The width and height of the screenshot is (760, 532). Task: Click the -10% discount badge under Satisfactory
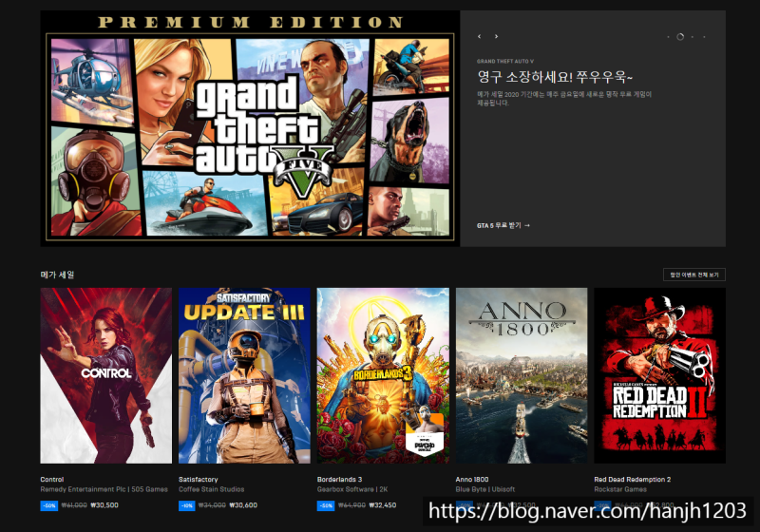coord(187,505)
